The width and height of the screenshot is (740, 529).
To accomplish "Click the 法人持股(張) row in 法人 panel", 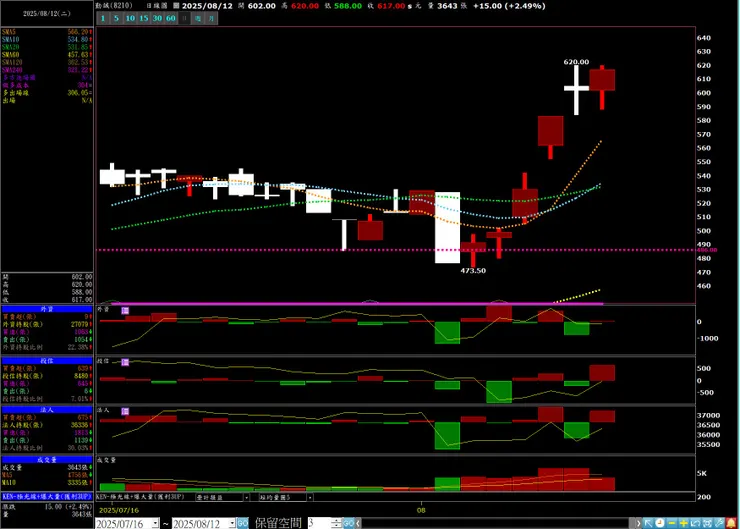I will 47,425.
